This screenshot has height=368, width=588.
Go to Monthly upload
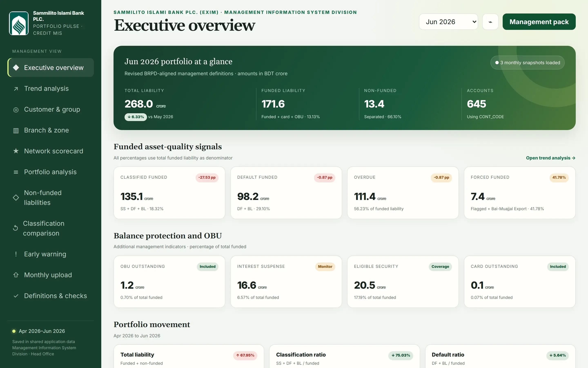click(x=51, y=275)
